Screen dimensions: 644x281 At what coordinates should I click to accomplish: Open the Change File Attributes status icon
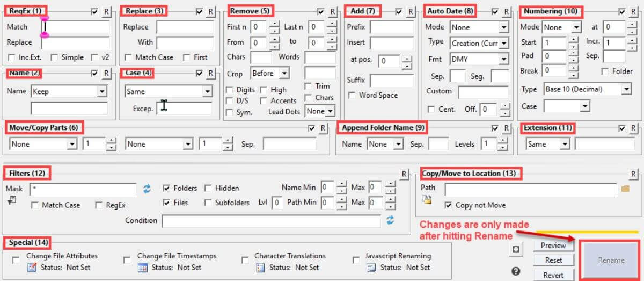click(32, 268)
